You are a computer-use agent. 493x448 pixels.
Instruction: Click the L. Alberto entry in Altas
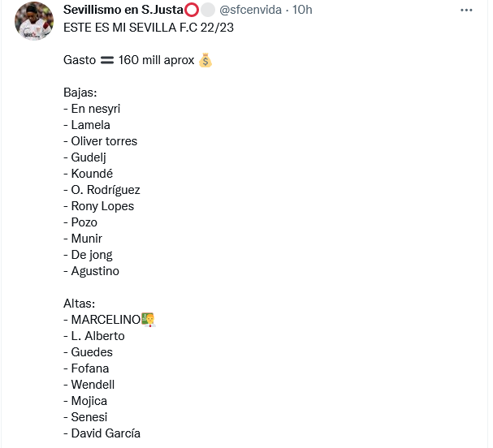point(94,336)
